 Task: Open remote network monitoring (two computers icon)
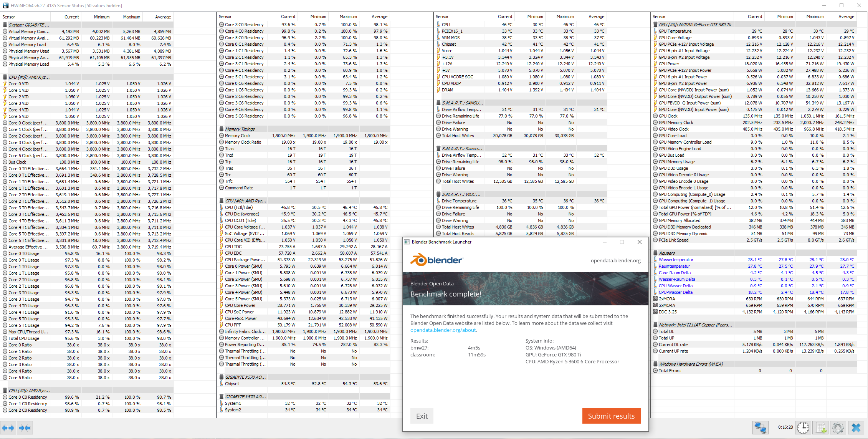(761, 427)
